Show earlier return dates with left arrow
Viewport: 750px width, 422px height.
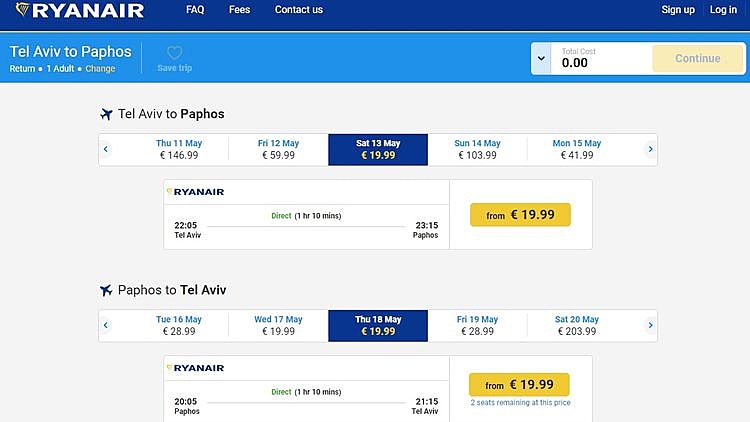(106, 325)
